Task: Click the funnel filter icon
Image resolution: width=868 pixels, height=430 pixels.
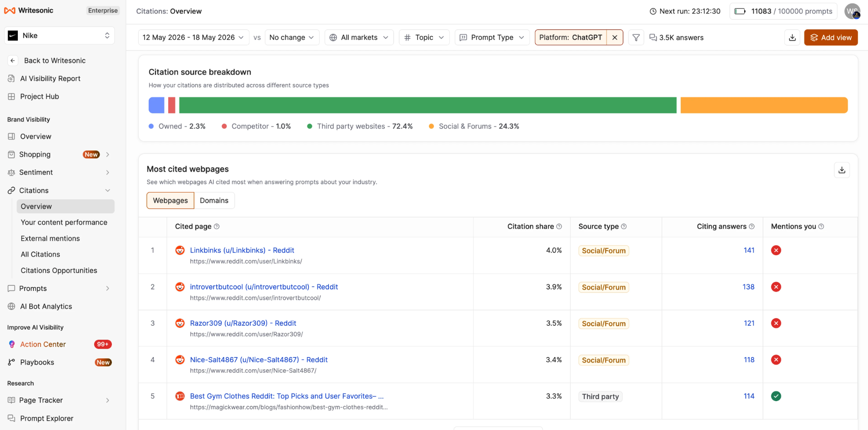Action: 636,37
